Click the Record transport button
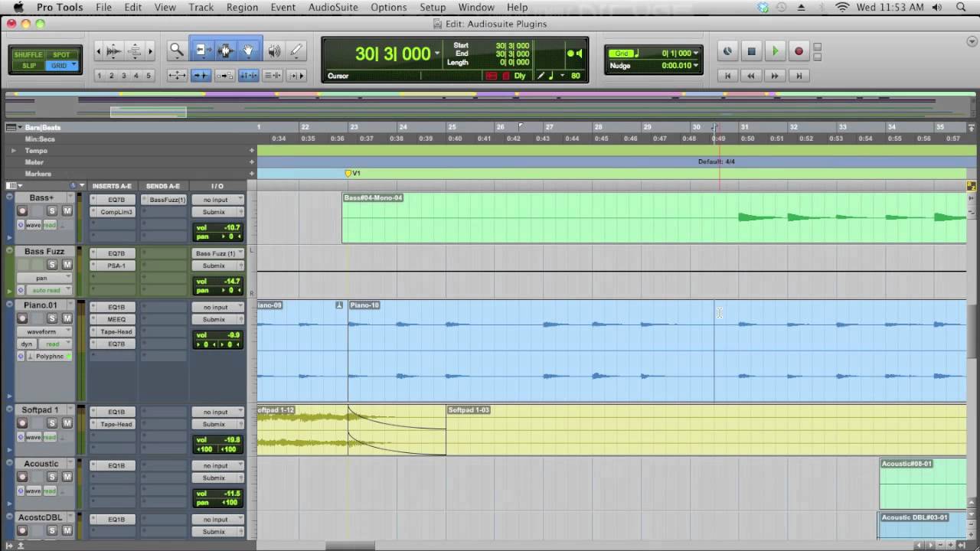Viewport: 980px width, 551px height. 799,51
